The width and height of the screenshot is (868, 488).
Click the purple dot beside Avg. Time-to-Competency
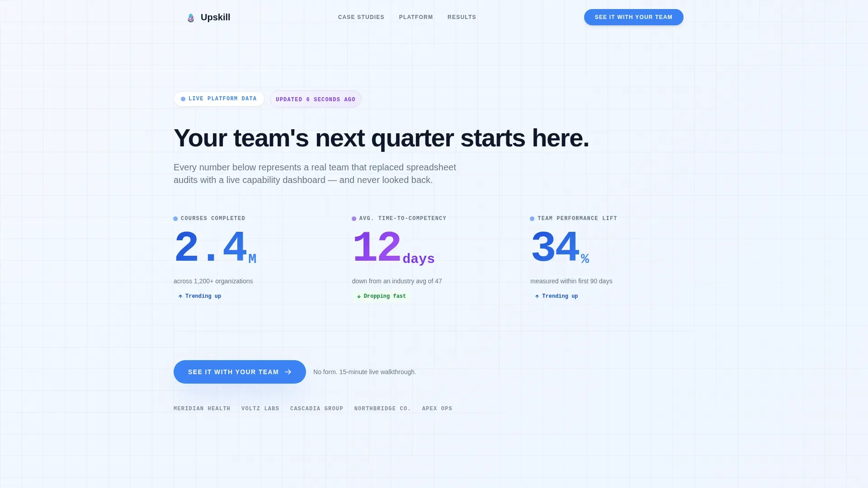click(354, 219)
